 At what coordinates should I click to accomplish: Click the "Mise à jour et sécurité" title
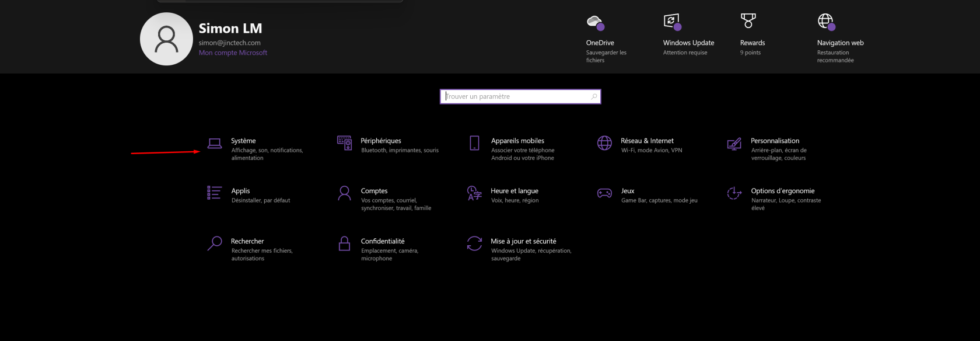[523, 241]
